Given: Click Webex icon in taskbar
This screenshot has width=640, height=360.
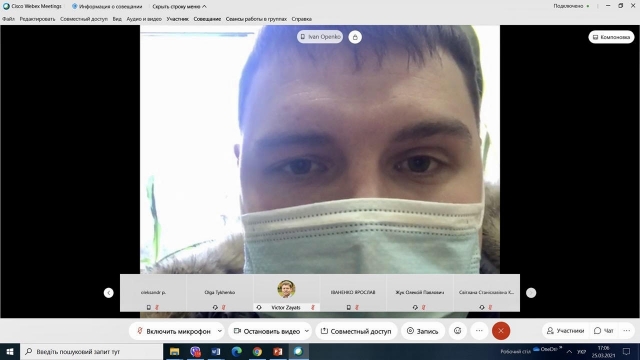Looking at the screenshot, I should [x=299, y=351].
